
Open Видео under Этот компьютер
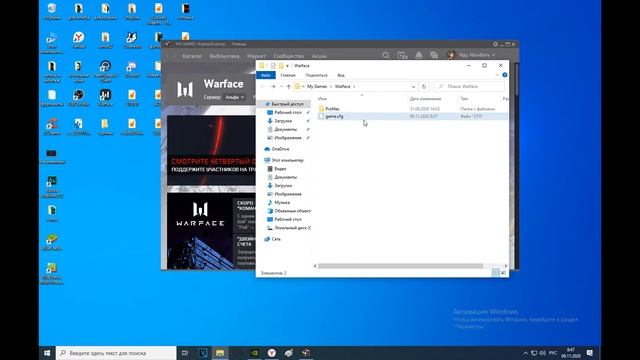click(280, 169)
